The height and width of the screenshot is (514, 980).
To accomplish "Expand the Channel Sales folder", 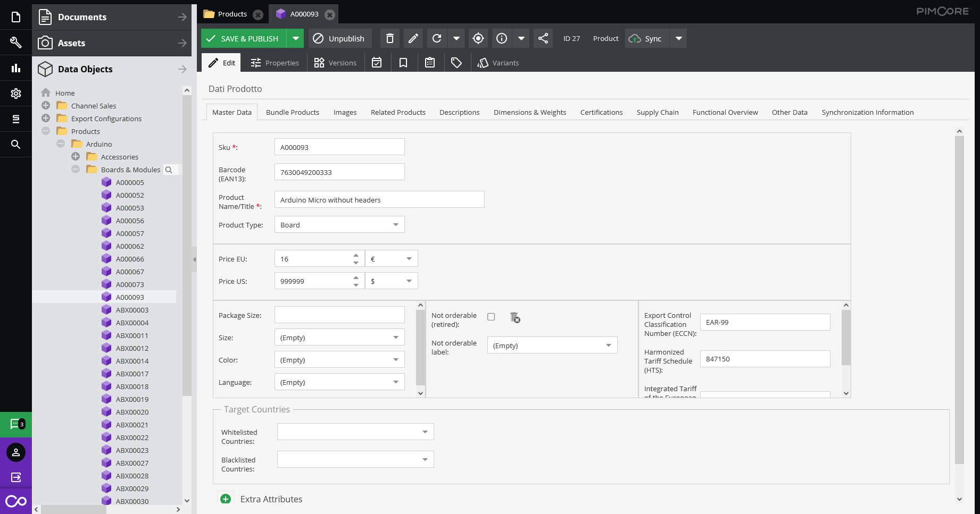I will pyautogui.click(x=46, y=106).
